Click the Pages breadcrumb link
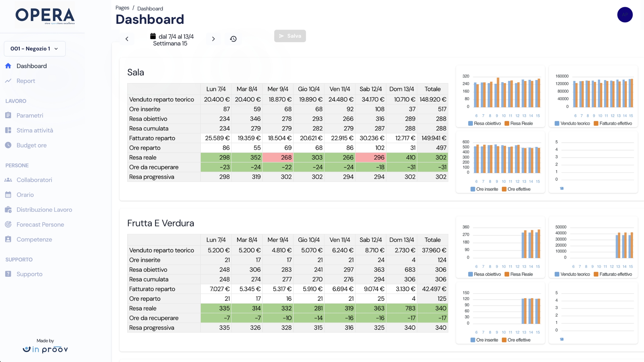Viewport: 644px width, 362px height. pyautogui.click(x=122, y=8)
